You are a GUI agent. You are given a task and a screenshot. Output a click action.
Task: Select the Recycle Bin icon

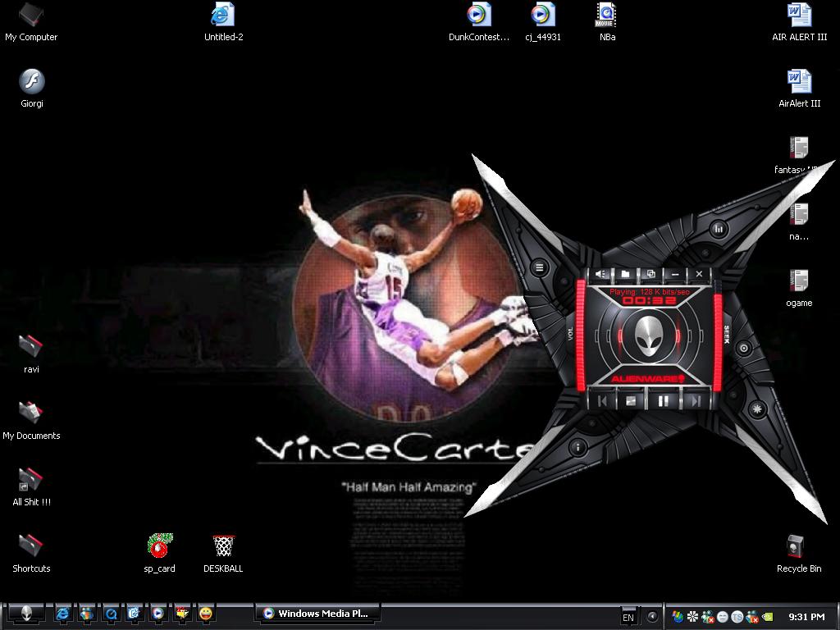coord(799,554)
